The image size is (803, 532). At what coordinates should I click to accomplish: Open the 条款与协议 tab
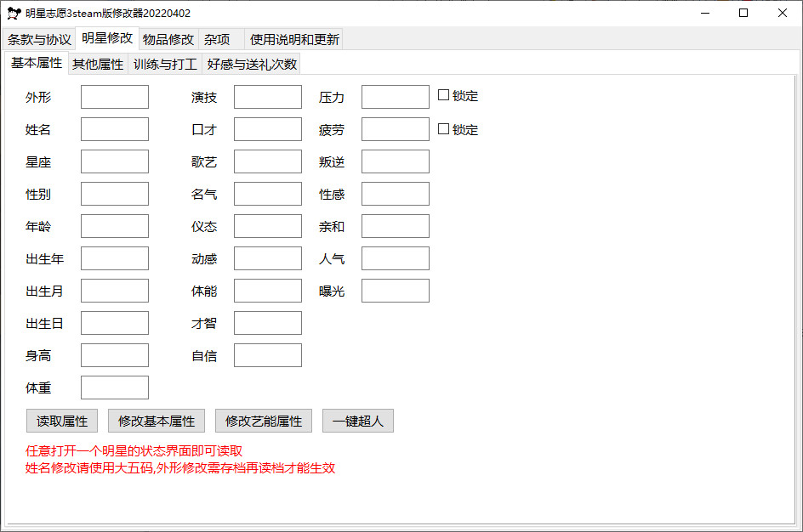tap(39, 39)
